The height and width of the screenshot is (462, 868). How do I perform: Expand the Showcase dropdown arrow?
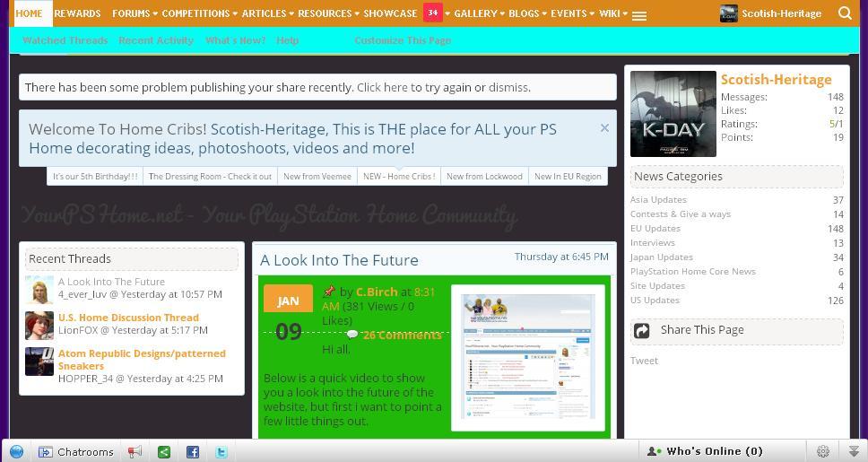[447, 13]
